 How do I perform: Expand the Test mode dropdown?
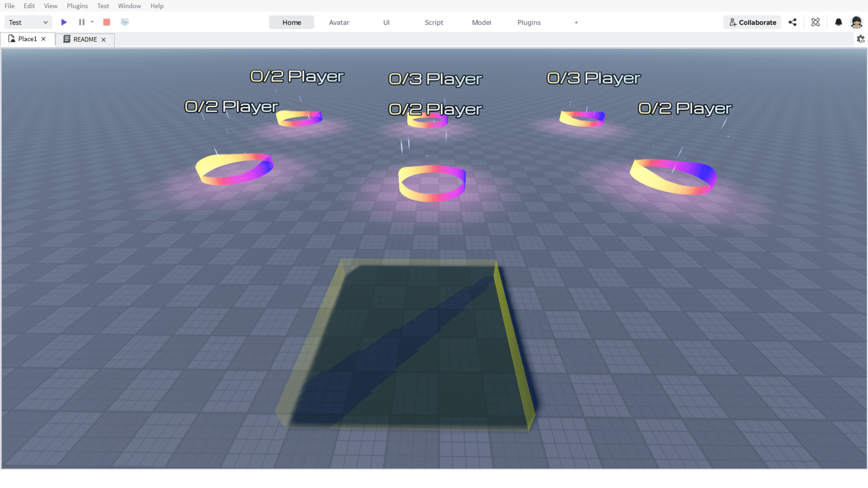click(x=28, y=22)
